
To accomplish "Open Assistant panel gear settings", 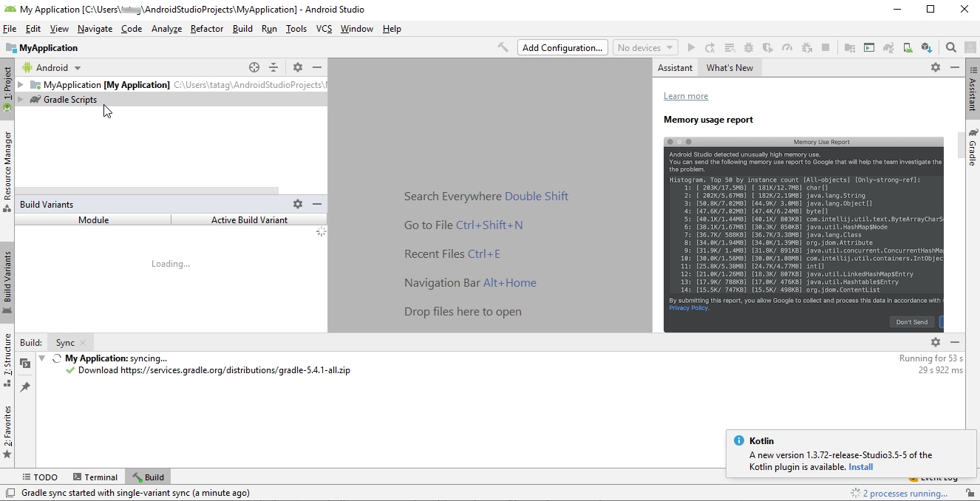I will [936, 67].
